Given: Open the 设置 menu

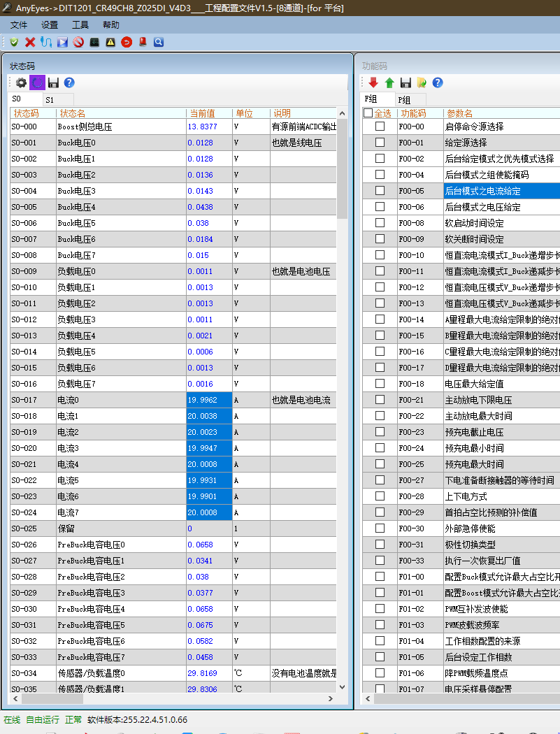Looking at the screenshot, I should click(50, 24).
